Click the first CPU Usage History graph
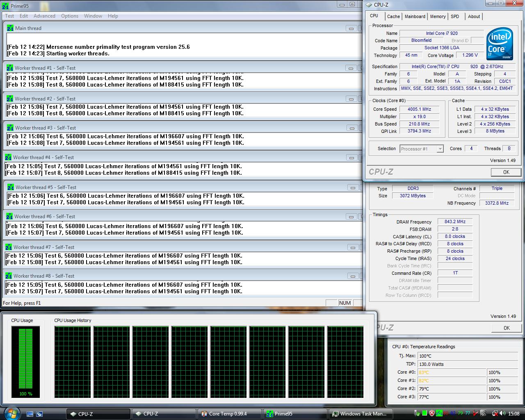The height and width of the screenshot is (420, 525). 73,362
